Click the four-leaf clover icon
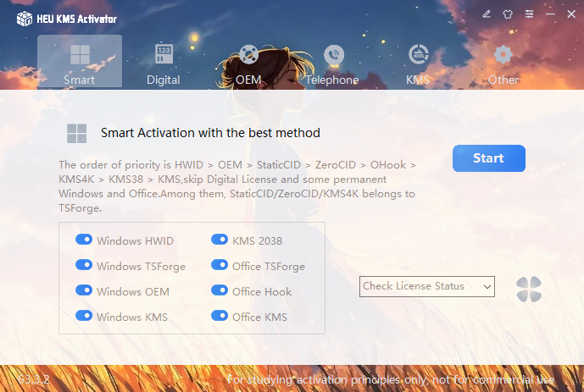The height and width of the screenshot is (392, 584). 529,289
